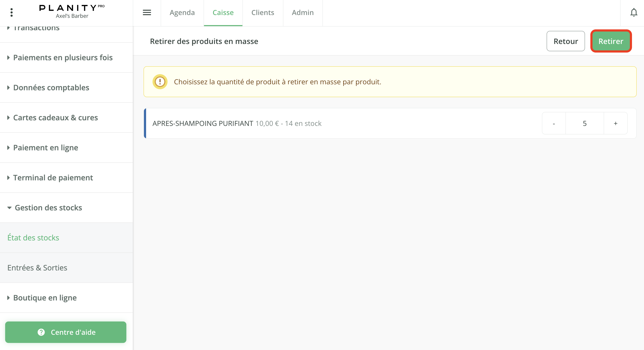Image resolution: width=644 pixels, height=350 pixels.
Task: Switch to the Agenda tab
Action: tap(182, 12)
